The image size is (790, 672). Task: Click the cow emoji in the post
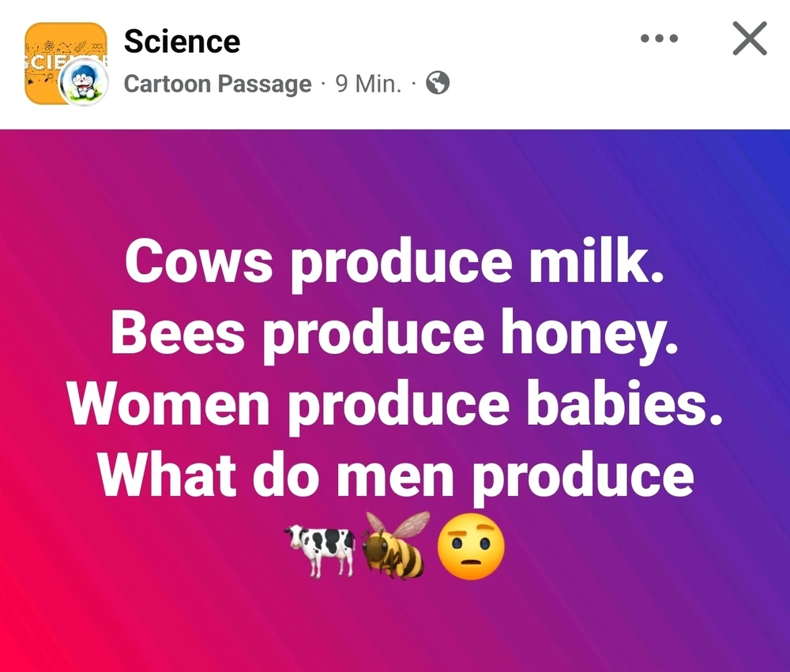click(320, 545)
